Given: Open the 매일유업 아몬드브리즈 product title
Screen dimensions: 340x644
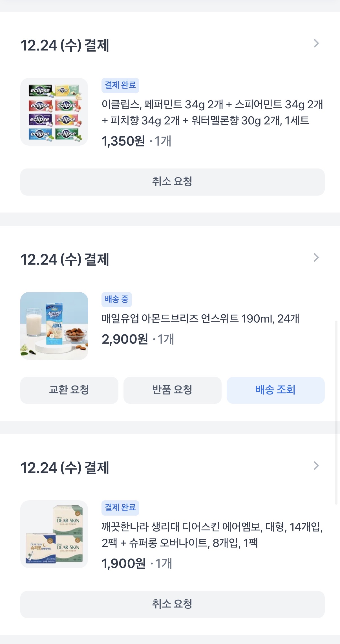Looking at the screenshot, I should pos(200,319).
